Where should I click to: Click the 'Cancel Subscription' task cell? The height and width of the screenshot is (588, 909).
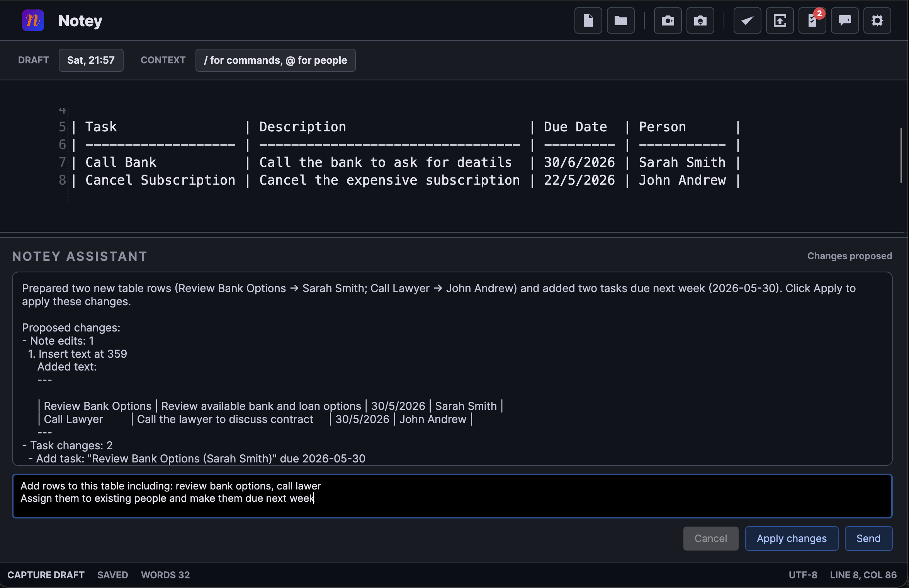pyautogui.click(x=160, y=180)
